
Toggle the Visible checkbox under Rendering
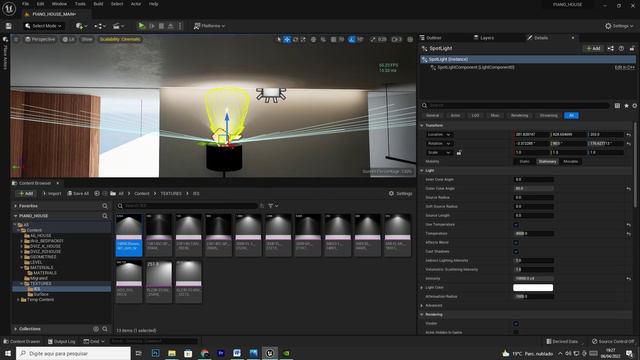516,323
